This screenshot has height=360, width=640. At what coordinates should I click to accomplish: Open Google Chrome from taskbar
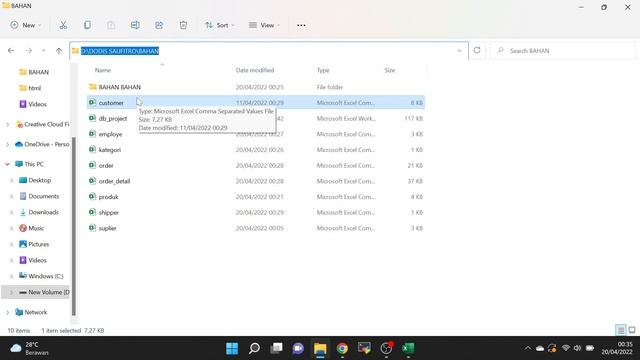pos(342,348)
